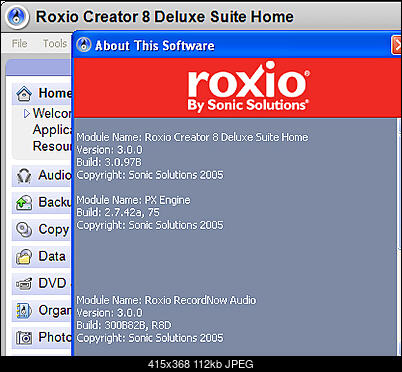Open the Resources entry under Home
This screenshot has height=372, width=402.
(x=52, y=146)
